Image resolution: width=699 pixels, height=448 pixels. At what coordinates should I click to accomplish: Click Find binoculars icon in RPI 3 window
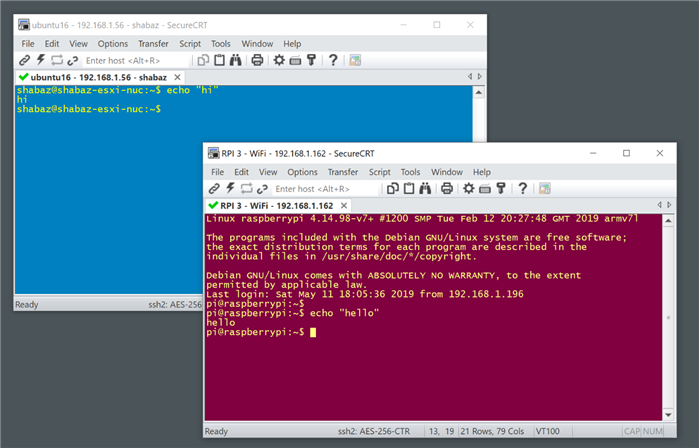425,189
